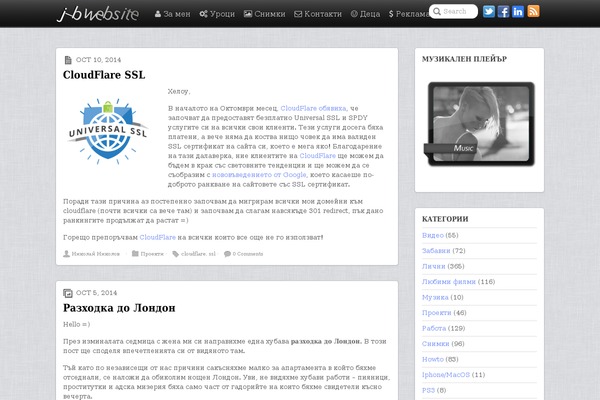Screen dimensions: 600x400
Task: Open the LinkedIn social icon
Action: click(518, 11)
